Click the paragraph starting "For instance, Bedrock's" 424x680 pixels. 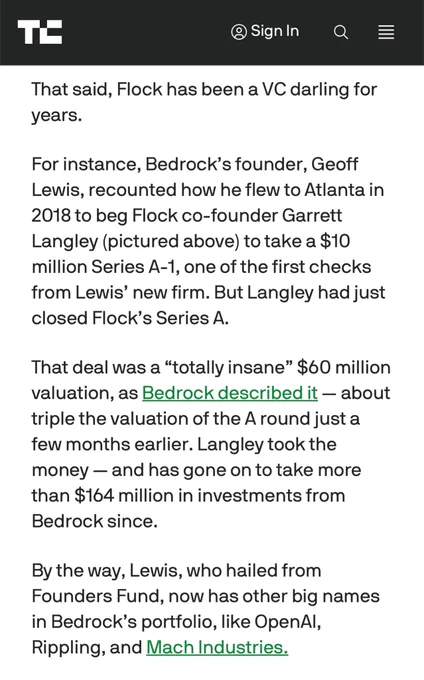(208, 241)
